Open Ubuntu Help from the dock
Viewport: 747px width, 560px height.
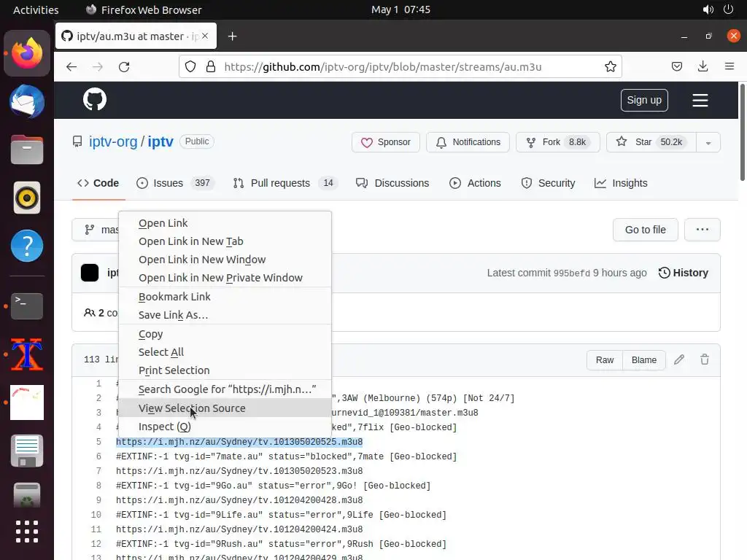click(27, 246)
